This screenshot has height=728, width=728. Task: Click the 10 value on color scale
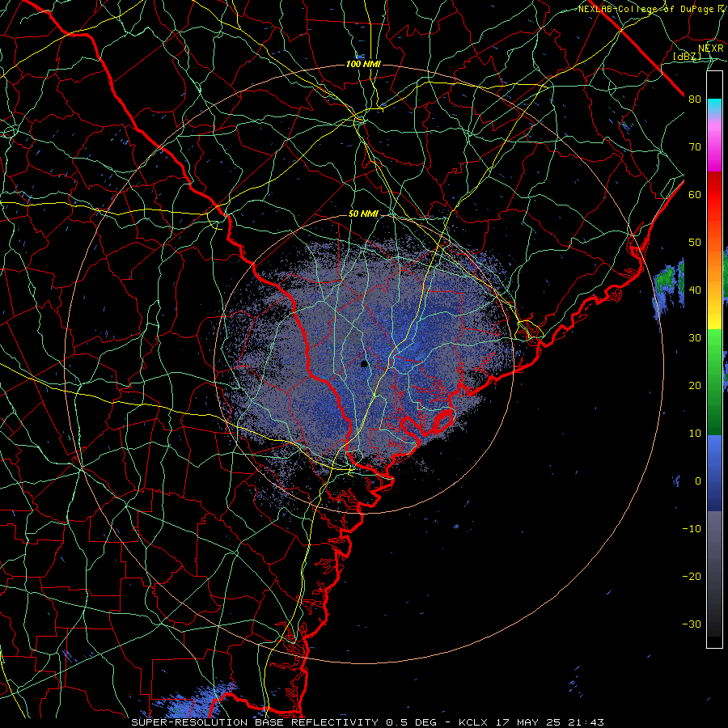point(695,434)
